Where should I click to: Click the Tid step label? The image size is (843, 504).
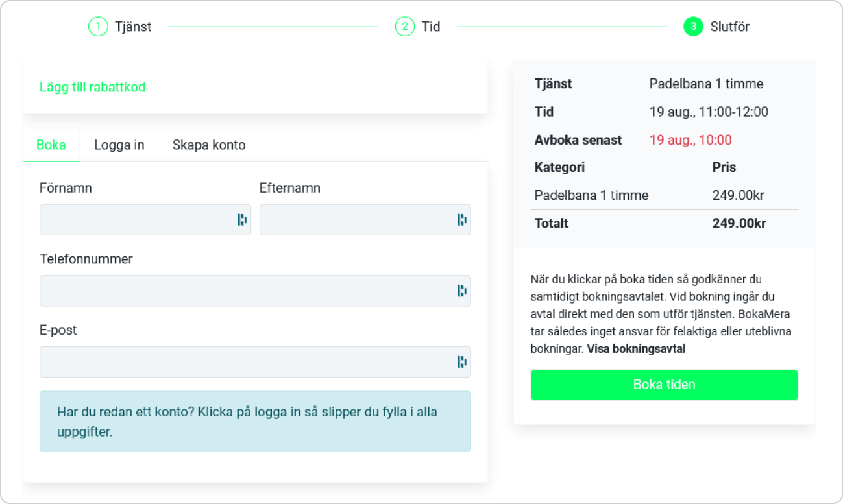click(x=431, y=27)
